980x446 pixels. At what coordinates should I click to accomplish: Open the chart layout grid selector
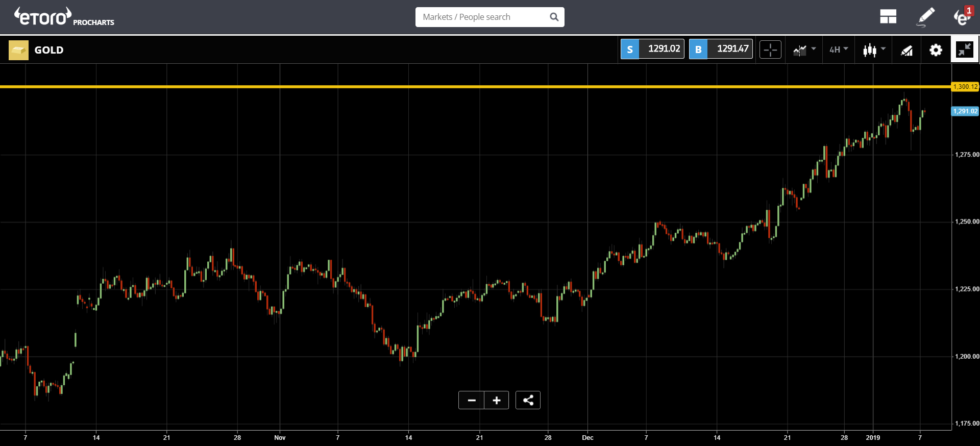point(887,16)
